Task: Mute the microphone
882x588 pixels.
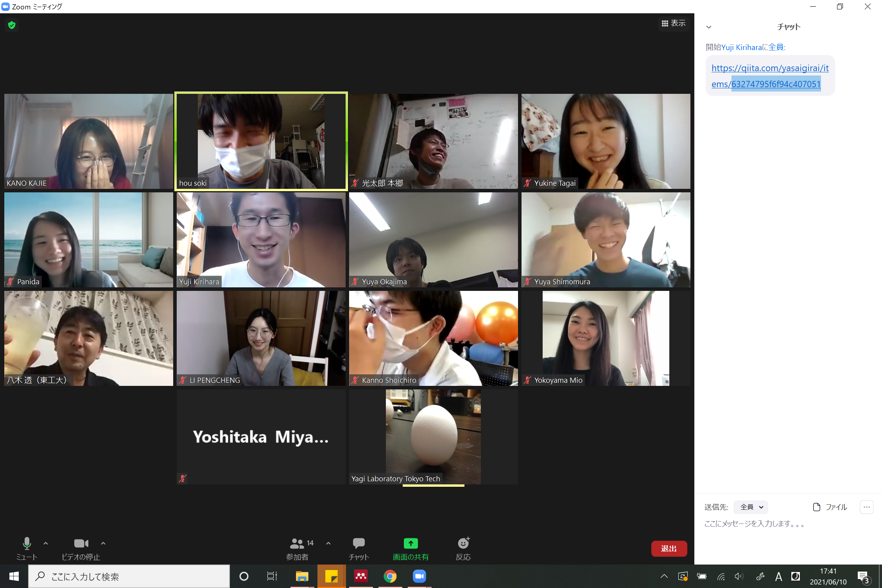Action: (27, 543)
